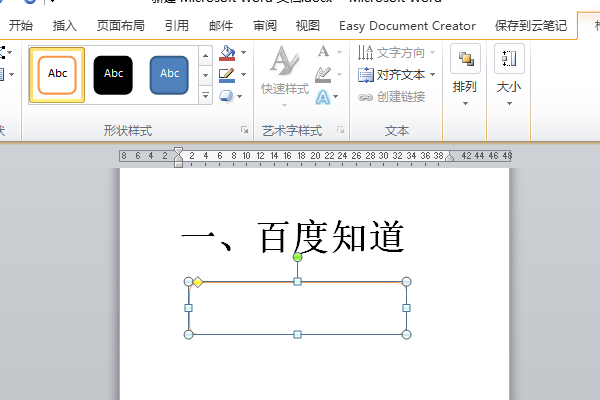Expand the full shape styles gallery
The height and width of the screenshot is (400, 600).
click(205, 95)
